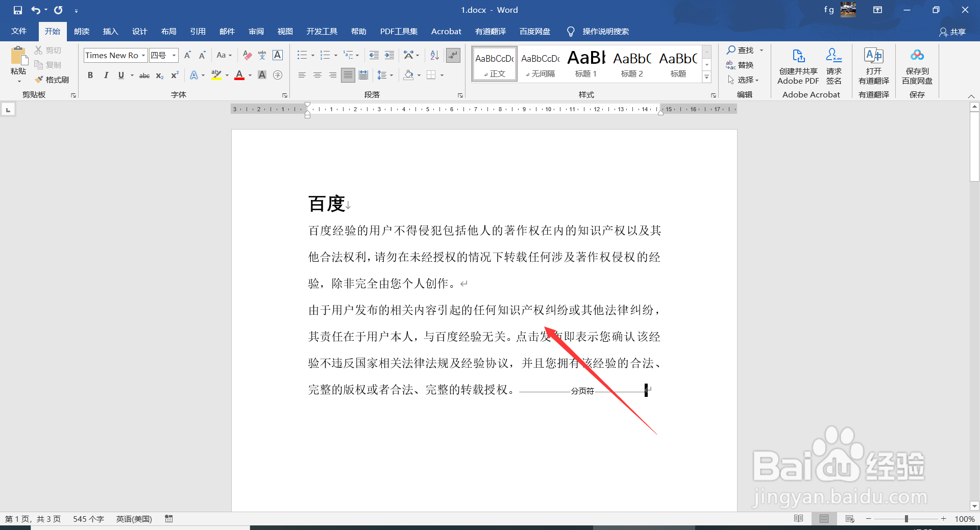Viewport: 980px width, 530px height.
Task: Undo the last action
Action: point(36,10)
